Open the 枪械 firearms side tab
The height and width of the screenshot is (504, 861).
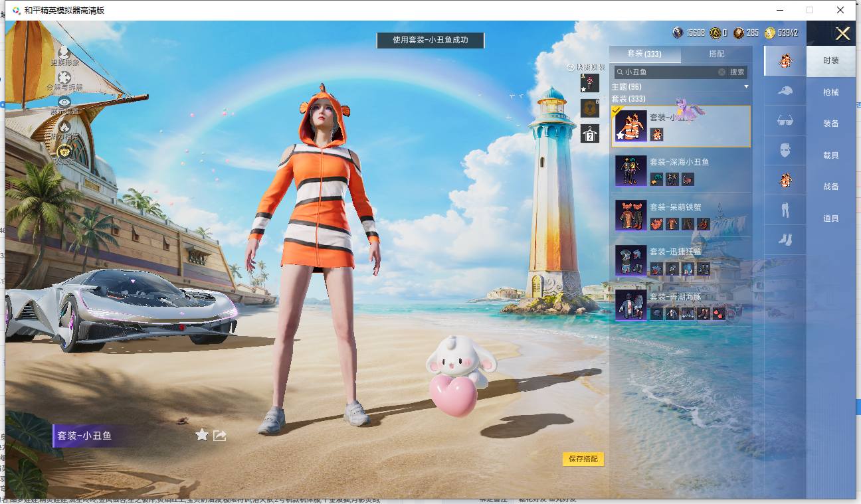tap(831, 92)
